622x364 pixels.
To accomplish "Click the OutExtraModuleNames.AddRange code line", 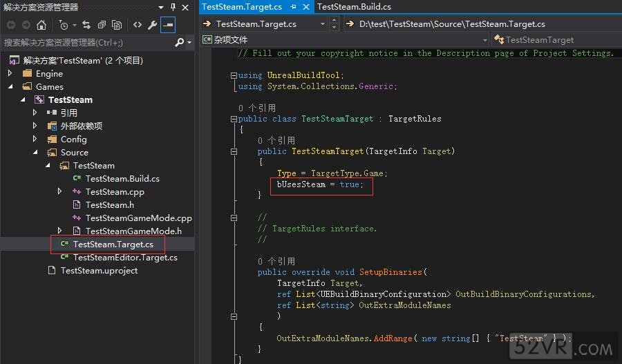I will 424,338.
